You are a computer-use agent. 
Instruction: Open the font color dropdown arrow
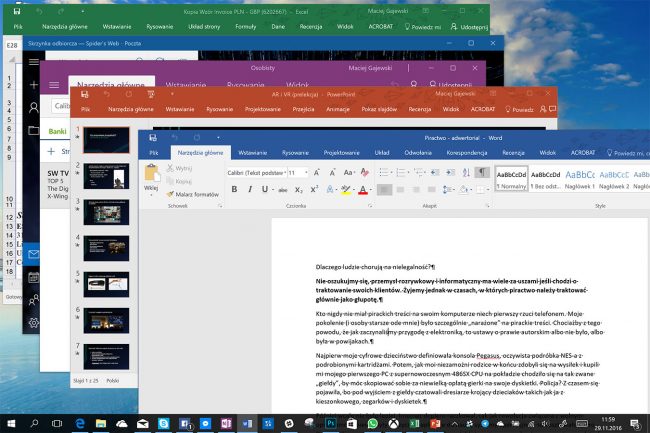click(371, 190)
